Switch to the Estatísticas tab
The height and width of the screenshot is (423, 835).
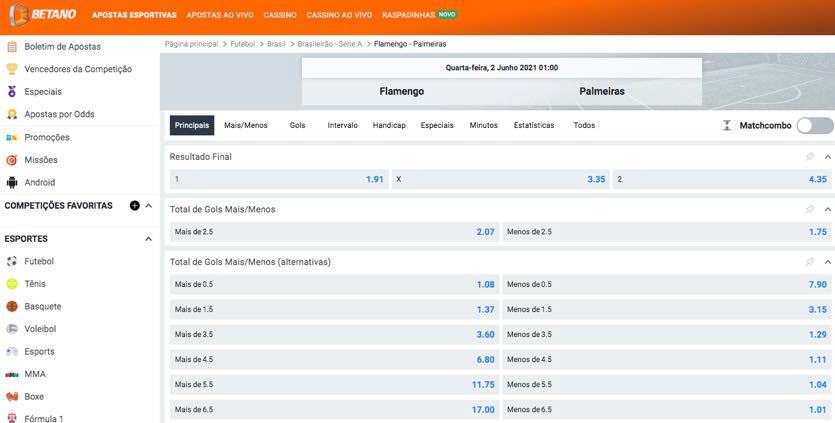click(534, 125)
